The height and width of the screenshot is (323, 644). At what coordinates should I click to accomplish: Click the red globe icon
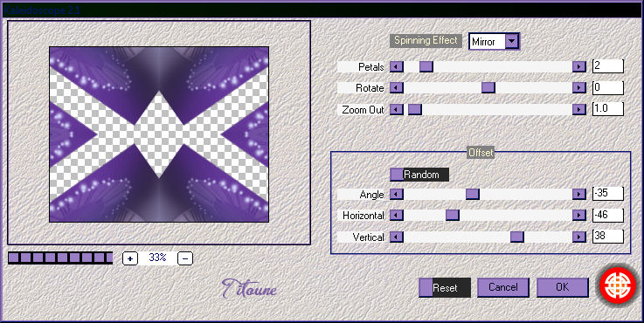pos(618,284)
